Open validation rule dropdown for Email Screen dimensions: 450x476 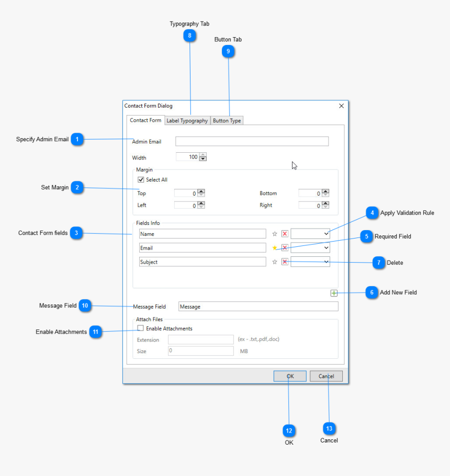click(x=310, y=248)
